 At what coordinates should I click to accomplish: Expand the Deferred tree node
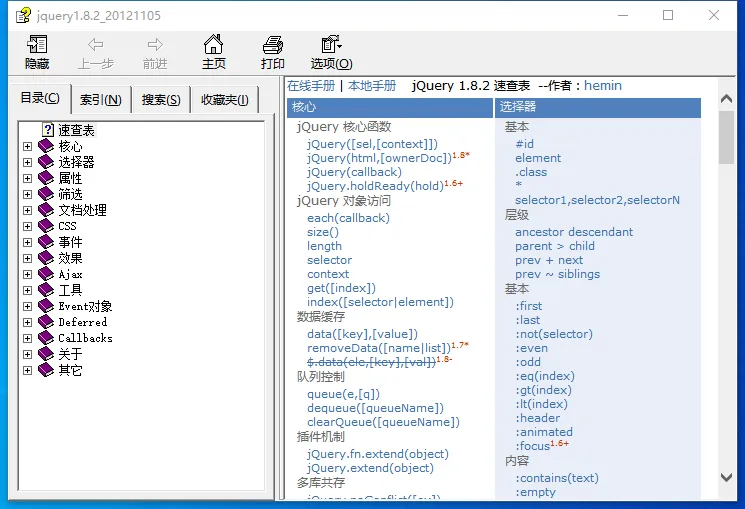point(28,322)
